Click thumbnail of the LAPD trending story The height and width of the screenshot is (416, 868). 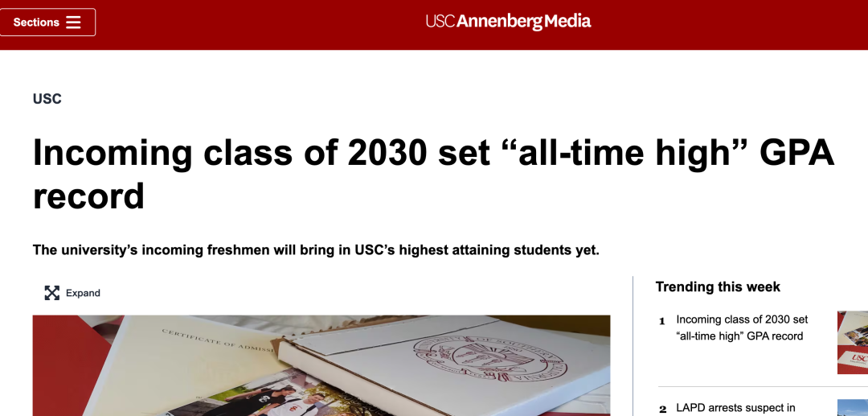coord(853,408)
